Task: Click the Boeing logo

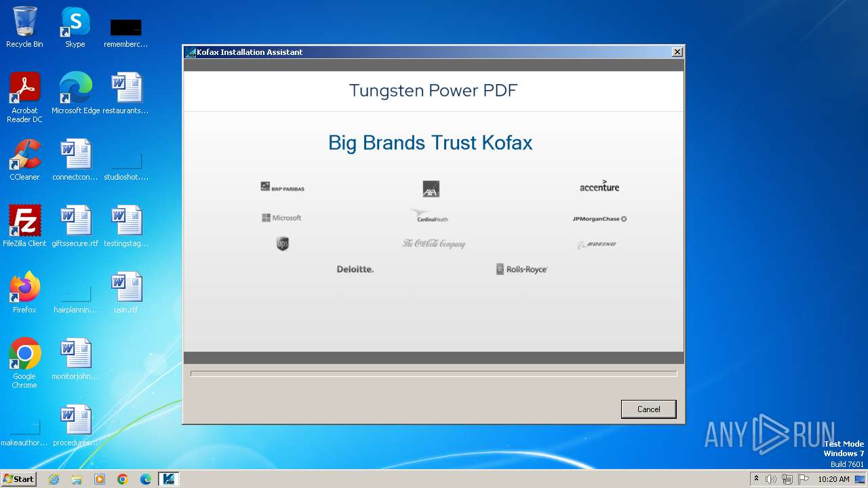Action: click(597, 244)
